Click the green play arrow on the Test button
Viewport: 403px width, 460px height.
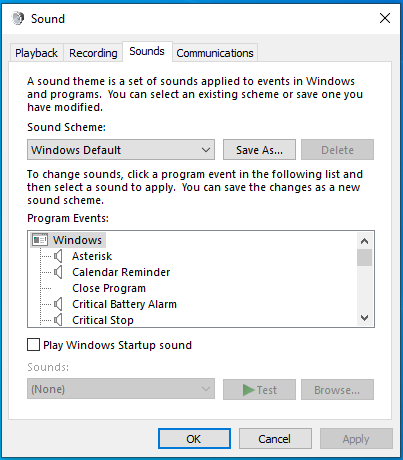click(x=248, y=390)
